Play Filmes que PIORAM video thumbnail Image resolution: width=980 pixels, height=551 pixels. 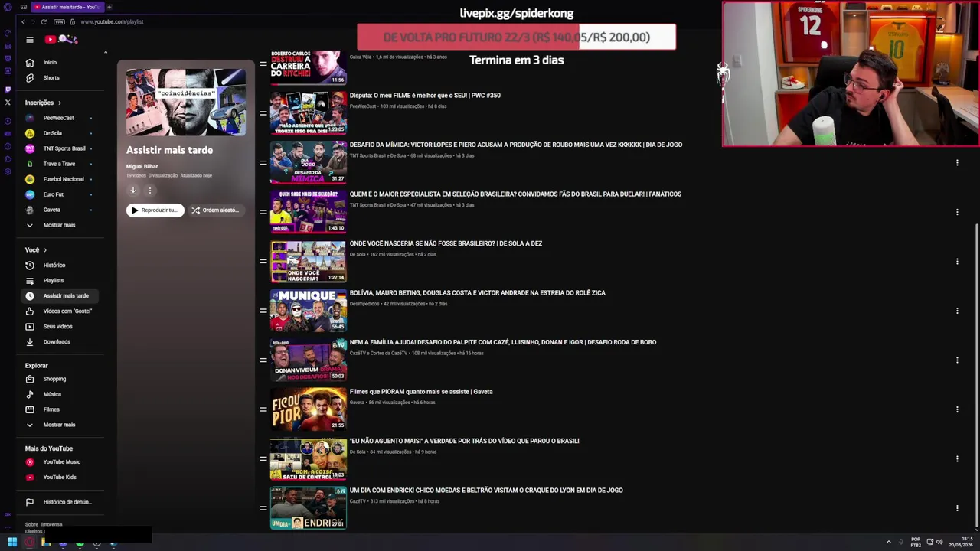309,409
